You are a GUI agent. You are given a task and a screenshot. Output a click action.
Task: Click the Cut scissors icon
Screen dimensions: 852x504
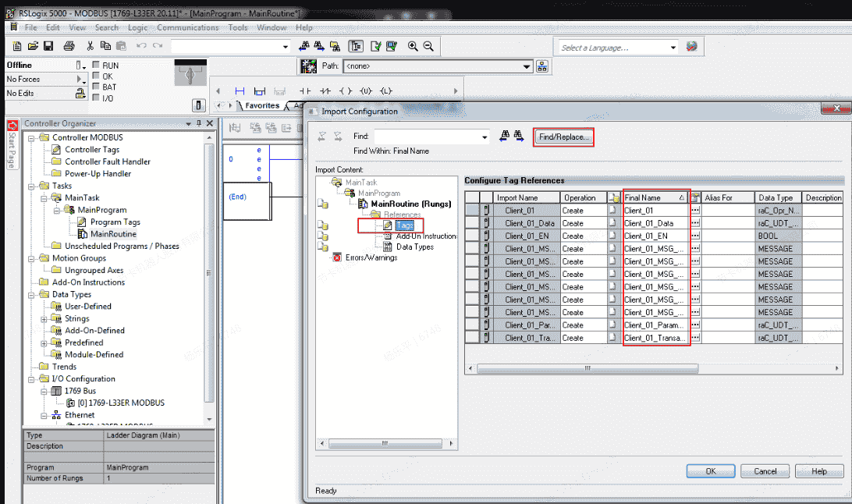click(91, 47)
